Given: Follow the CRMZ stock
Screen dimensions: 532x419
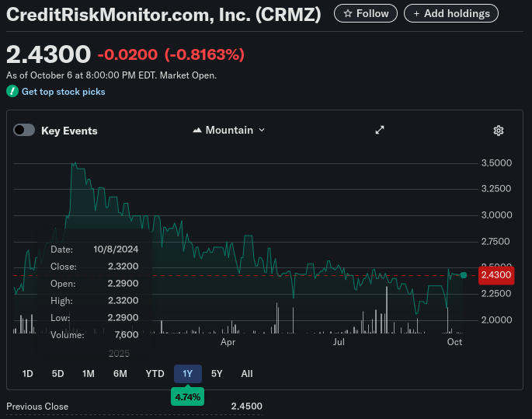Looking at the screenshot, I should pos(366,13).
